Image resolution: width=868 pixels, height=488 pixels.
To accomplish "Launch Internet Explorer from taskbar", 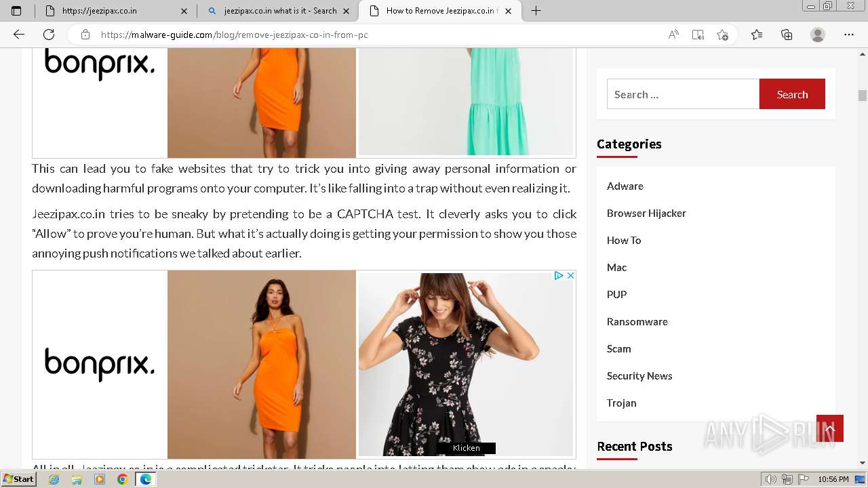I will [54, 479].
